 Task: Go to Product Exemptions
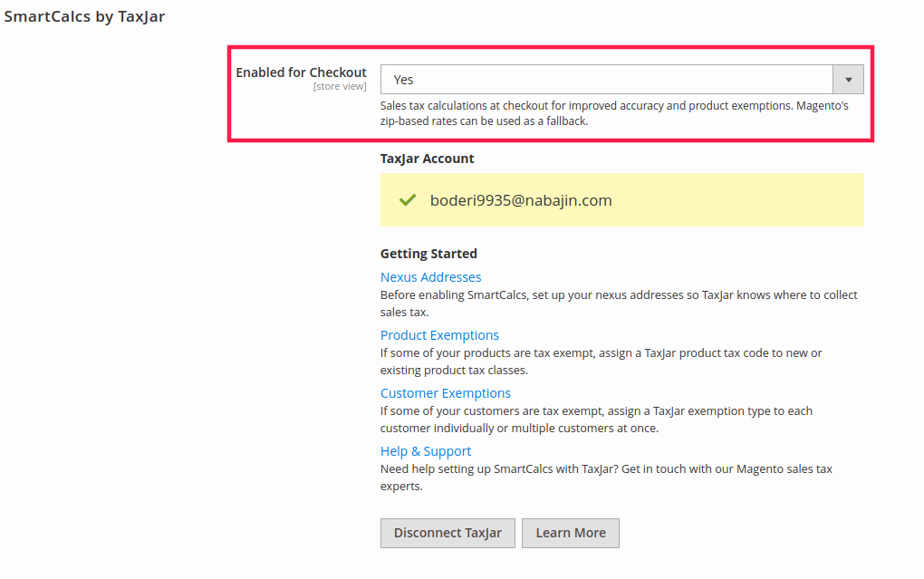click(439, 335)
